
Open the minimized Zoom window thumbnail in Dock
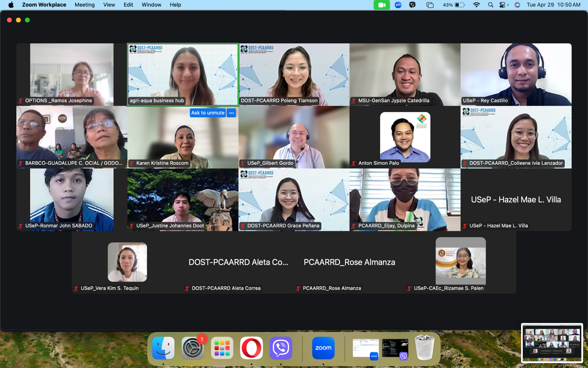[365, 349]
